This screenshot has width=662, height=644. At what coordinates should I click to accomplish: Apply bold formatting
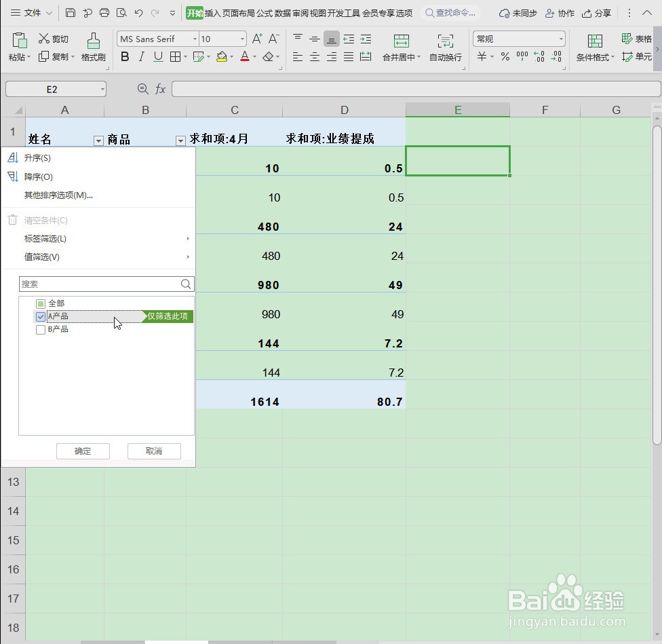click(x=124, y=57)
